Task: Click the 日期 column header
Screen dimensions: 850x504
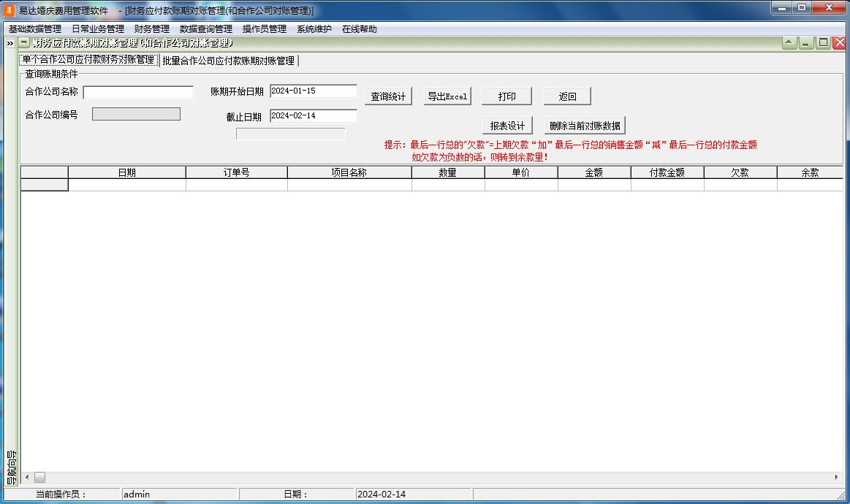Action: pyautogui.click(x=127, y=172)
